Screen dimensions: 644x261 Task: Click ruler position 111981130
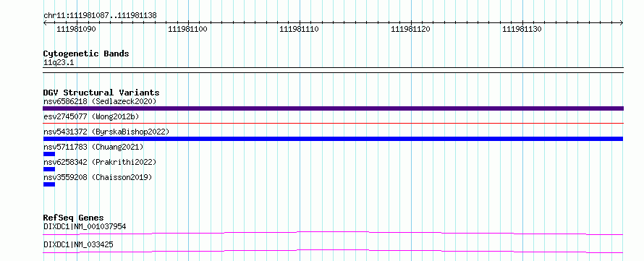point(522,29)
